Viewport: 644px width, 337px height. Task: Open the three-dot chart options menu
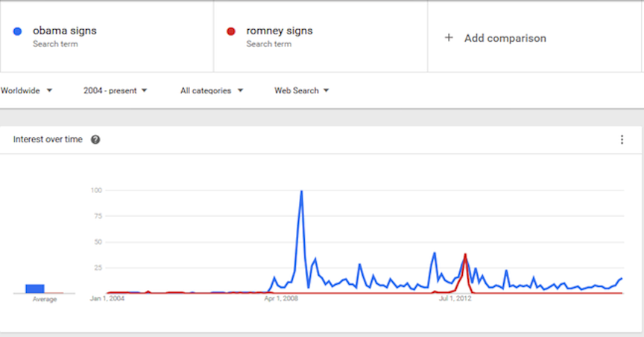pyautogui.click(x=622, y=139)
